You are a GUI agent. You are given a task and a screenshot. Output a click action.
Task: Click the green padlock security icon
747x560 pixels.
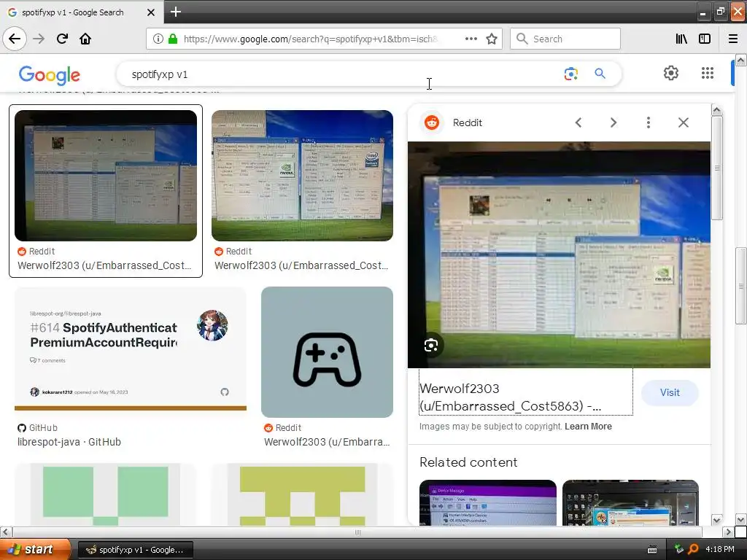click(173, 39)
